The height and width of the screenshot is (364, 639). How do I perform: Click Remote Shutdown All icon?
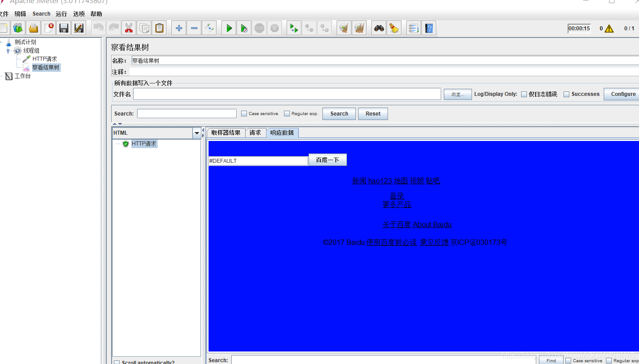point(324,29)
